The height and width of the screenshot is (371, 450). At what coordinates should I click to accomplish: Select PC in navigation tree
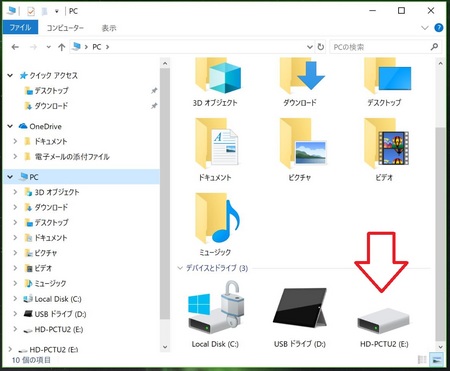tap(34, 177)
